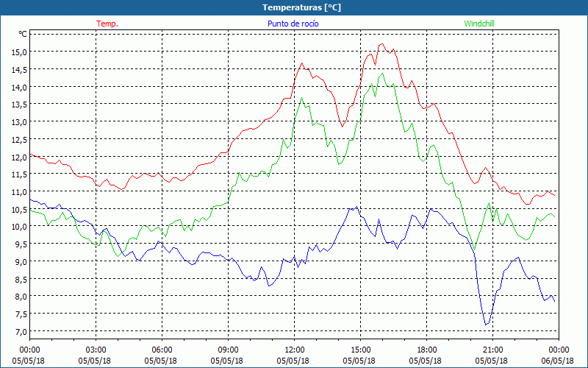Click the '°C' axis unit label
This screenshot has height=368, width=588.
(x=23, y=34)
